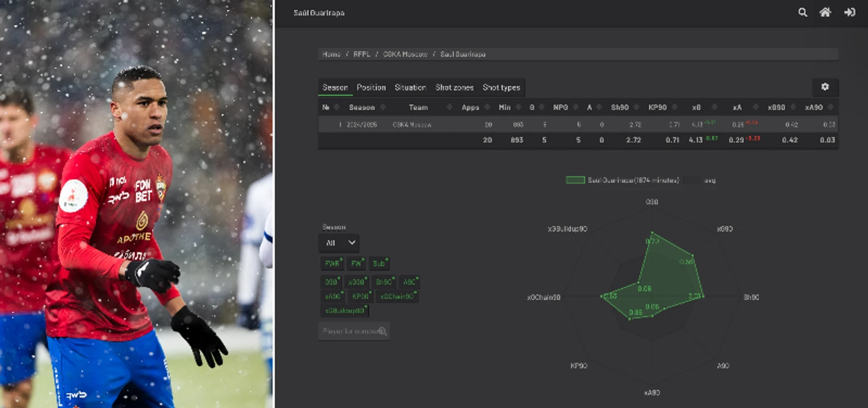This screenshot has height=408, width=868.
Task: Go to home via the house icon
Action: pos(825,12)
